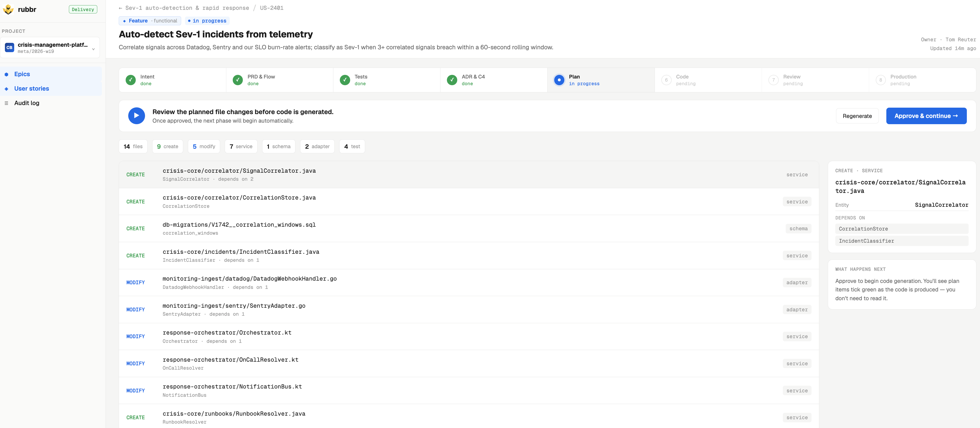The image size is (980, 428).
Task: Filter by 2 adapter chip
Action: click(x=317, y=146)
